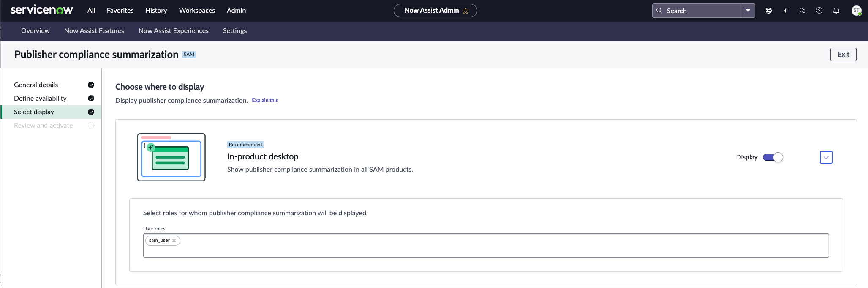Favorite Now Assist Admin with star icon

coord(465,11)
